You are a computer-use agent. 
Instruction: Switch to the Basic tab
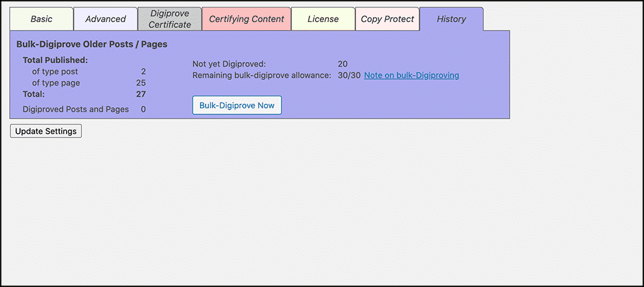(x=42, y=19)
